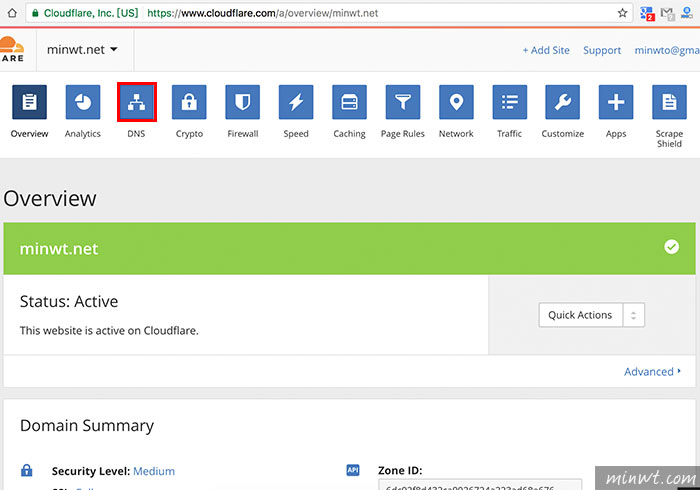The height and width of the screenshot is (490, 700).
Task: Click the blue lock icon beside Security Level
Action: click(27, 470)
